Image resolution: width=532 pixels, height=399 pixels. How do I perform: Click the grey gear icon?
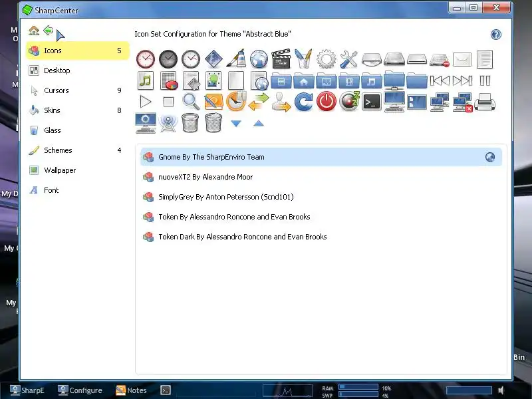pyautogui.click(x=327, y=59)
